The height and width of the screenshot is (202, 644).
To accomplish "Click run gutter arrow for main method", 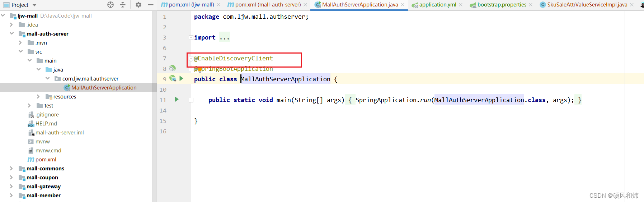I will click(x=177, y=99).
